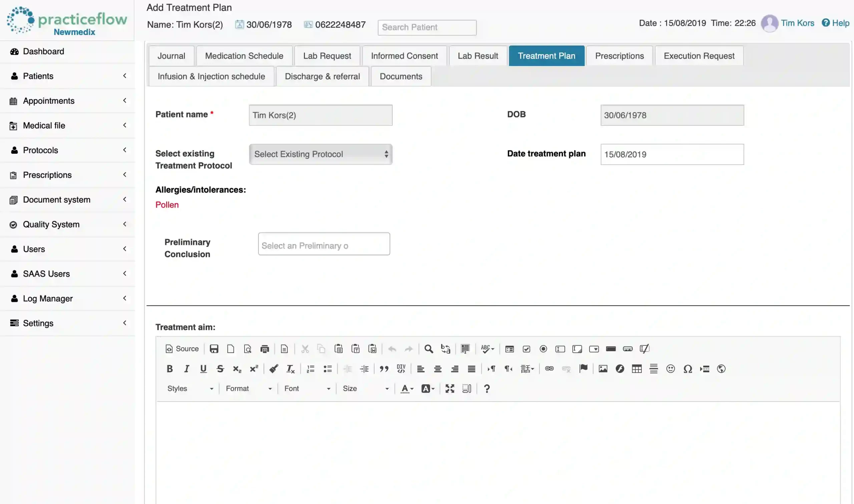
Task: Insert a table via the Table icon
Action: [x=637, y=369]
